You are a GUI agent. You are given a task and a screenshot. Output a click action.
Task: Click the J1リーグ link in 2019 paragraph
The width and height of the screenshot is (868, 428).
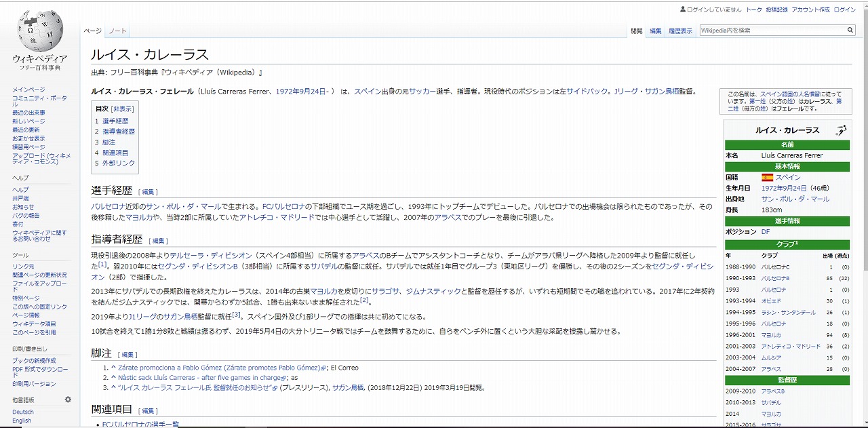click(144, 317)
